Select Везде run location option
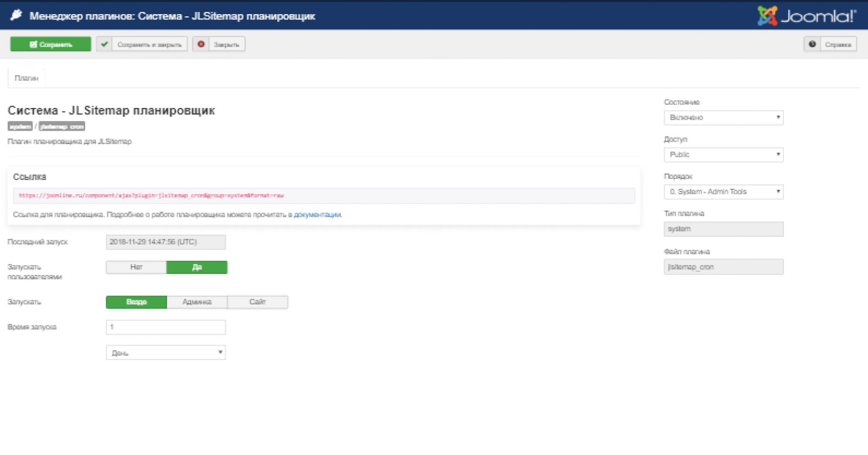The width and height of the screenshot is (868, 455). click(x=136, y=302)
